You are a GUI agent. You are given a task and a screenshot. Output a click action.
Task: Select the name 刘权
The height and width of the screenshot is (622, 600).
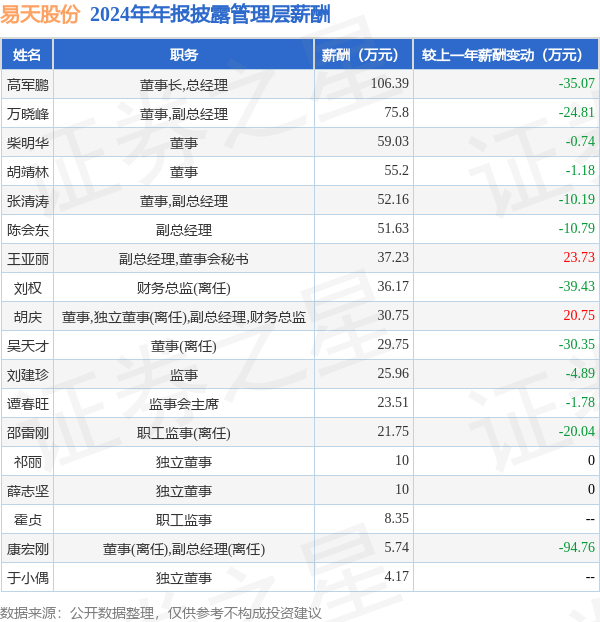(x=28, y=288)
